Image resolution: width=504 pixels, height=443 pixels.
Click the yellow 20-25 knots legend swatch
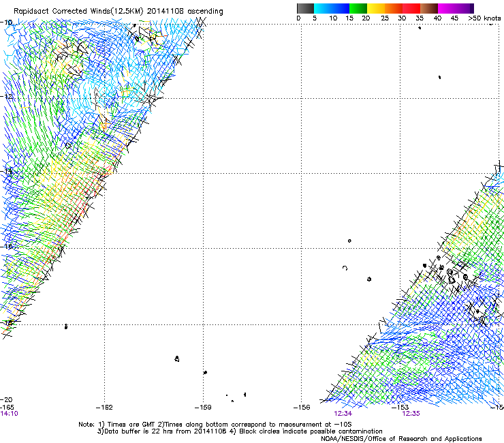376,8
